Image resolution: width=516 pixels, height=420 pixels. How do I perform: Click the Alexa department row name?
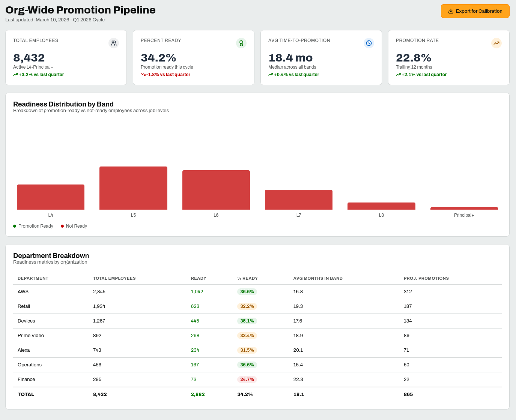24,350
